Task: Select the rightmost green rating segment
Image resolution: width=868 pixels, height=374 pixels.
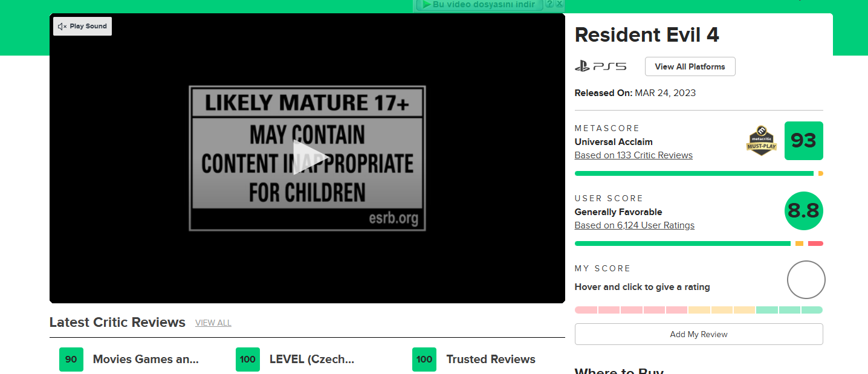Action: (812, 310)
